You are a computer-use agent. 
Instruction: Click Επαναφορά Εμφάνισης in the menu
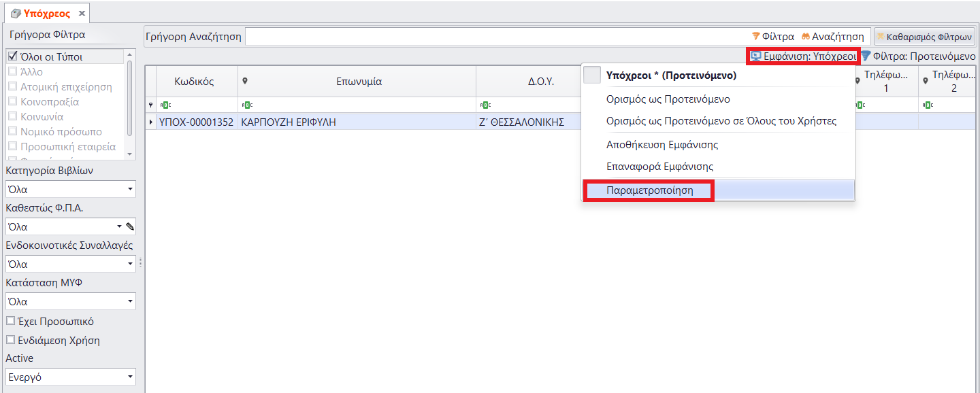(x=659, y=167)
